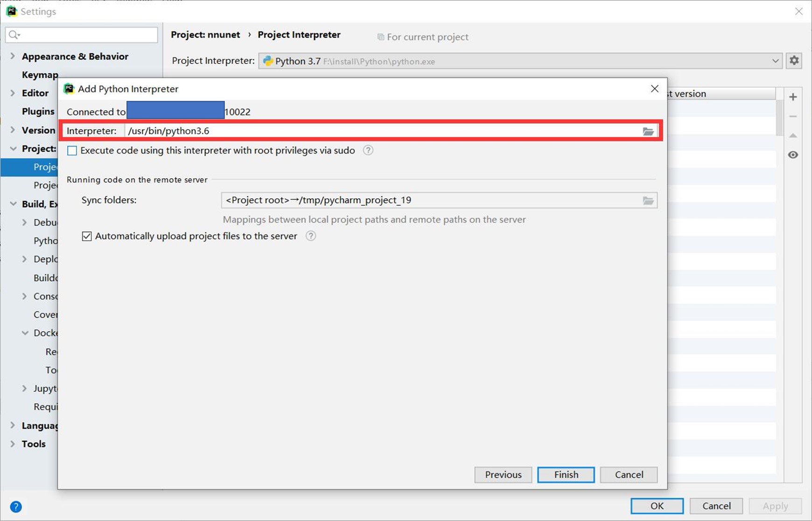Collapse the Project settings node

[13, 148]
